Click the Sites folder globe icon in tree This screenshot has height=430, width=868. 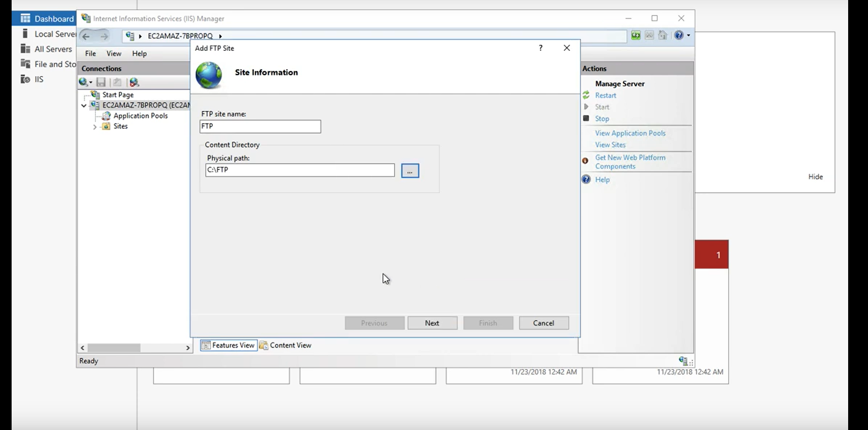[x=106, y=126]
